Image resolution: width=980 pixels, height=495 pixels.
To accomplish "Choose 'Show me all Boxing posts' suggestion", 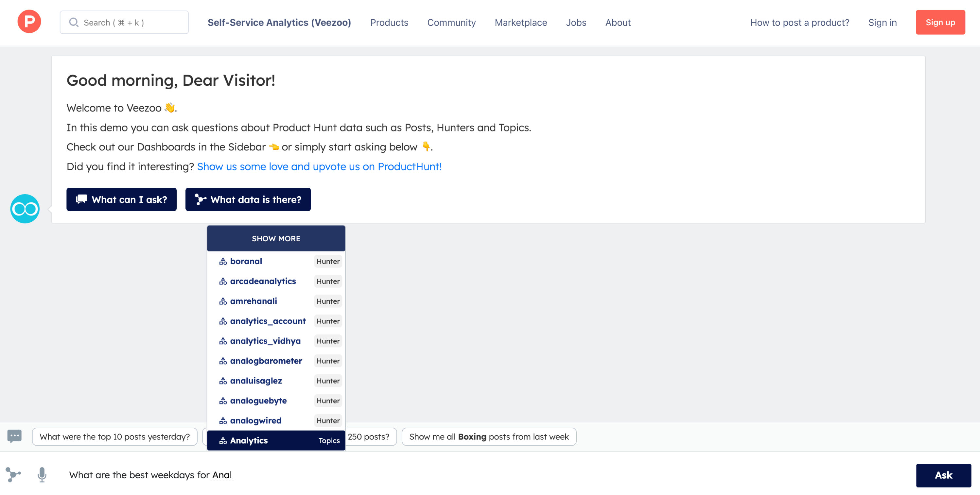I will [489, 436].
